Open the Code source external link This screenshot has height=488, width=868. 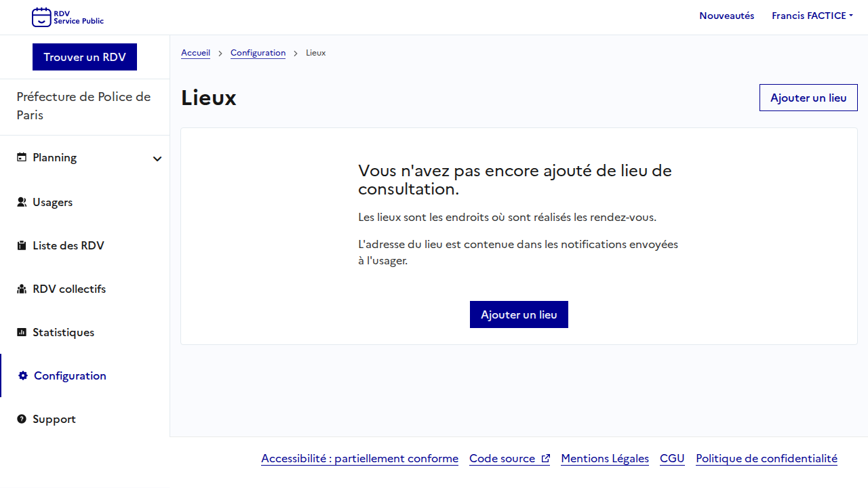pyautogui.click(x=509, y=458)
